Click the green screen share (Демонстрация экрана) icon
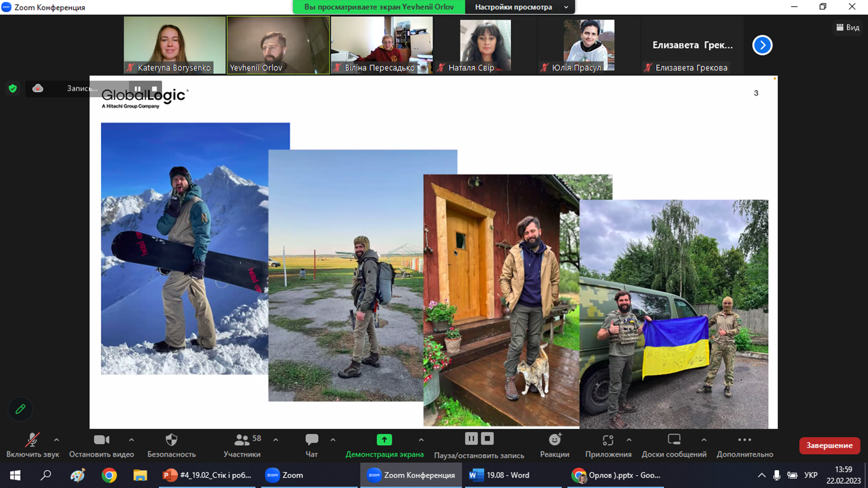The width and height of the screenshot is (868, 488). [384, 440]
